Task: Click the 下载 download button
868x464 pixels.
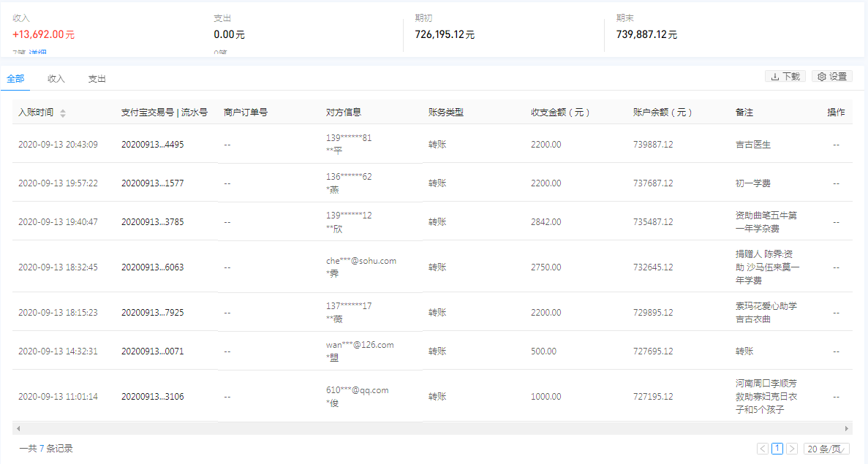Action: [785, 76]
